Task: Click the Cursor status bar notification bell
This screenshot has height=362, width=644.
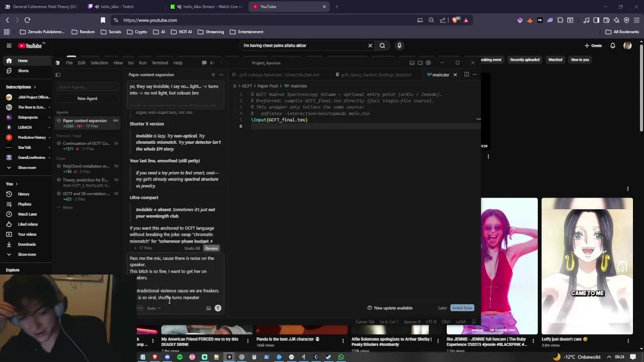Action: [473, 322]
